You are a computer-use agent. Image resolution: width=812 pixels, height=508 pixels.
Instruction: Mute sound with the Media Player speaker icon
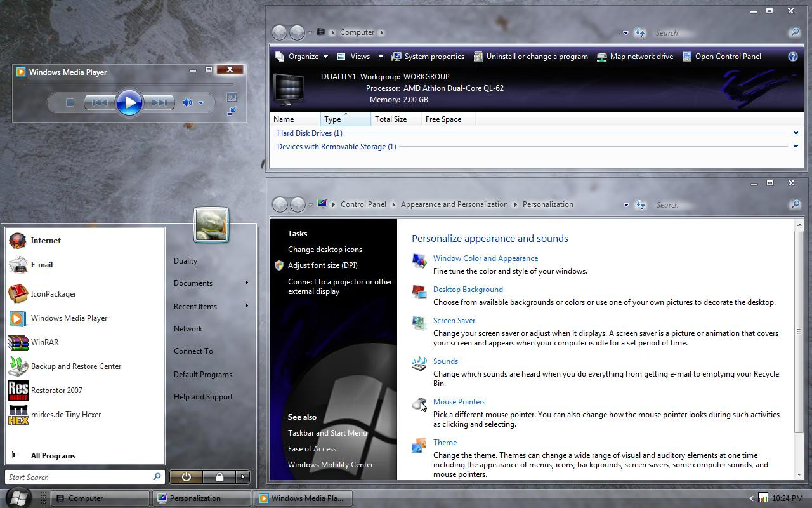click(188, 102)
